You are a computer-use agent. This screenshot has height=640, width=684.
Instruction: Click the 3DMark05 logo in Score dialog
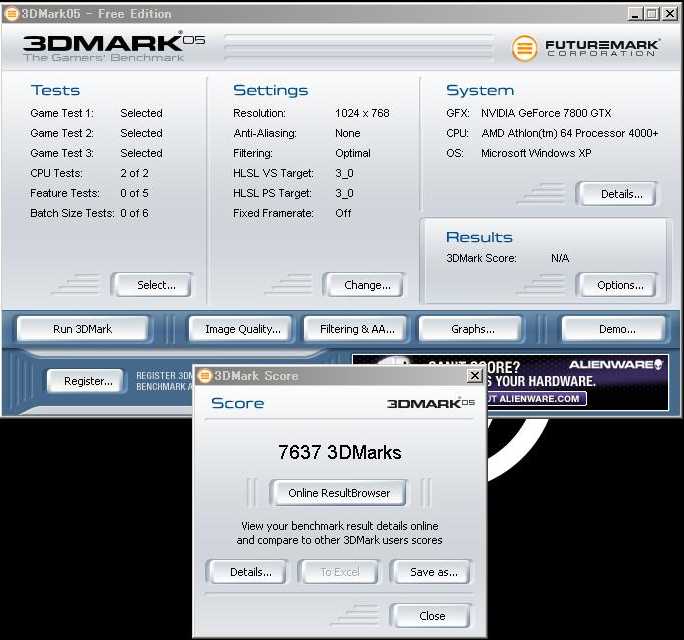tap(430, 403)
